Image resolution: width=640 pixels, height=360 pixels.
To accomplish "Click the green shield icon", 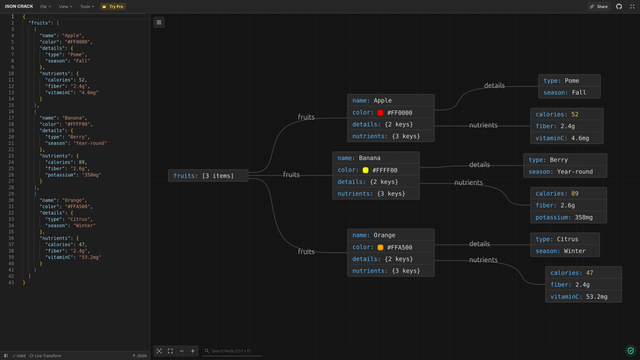I will tap(631, 351).
